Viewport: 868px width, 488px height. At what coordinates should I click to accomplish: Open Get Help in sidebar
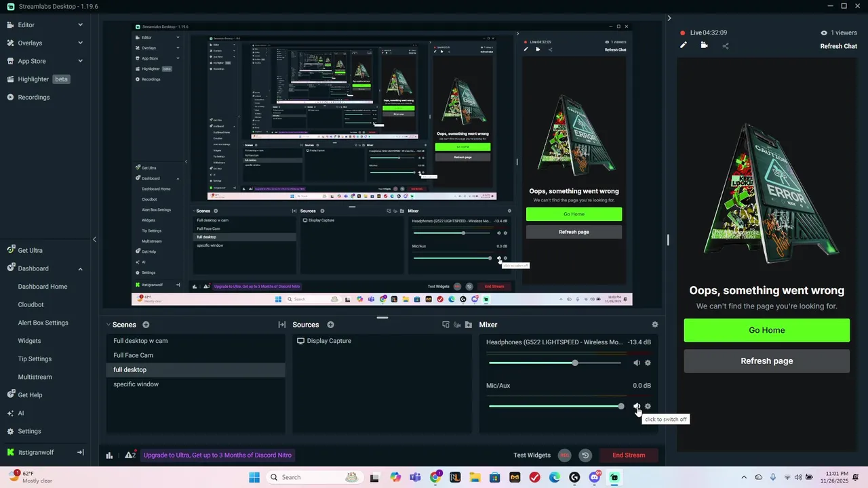pyautogui.click(x=24, y=395)
